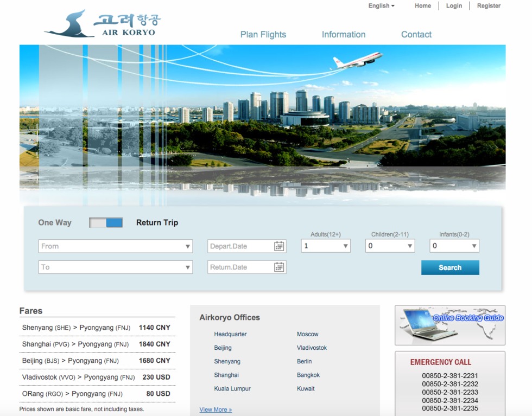Select the Shanghai to Pyongyang 1840 CNY fare
Screen dimensions: 532x416
coord(97,344)
